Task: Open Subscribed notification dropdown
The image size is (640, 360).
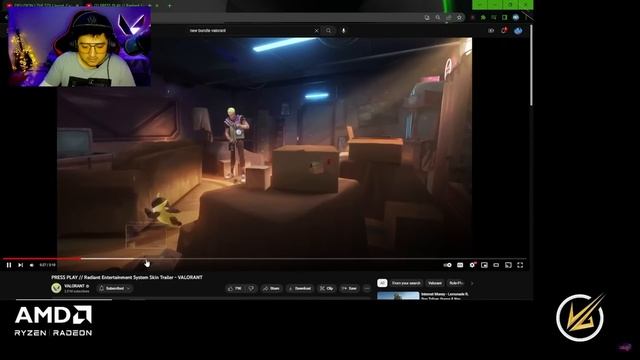Action: point(115,288)
